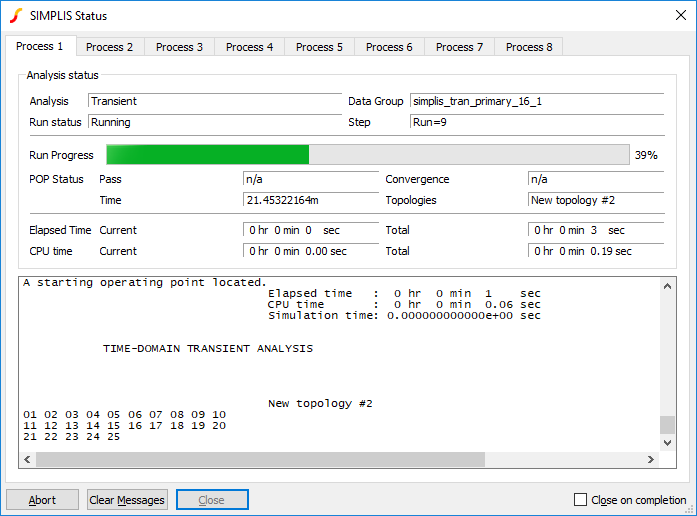Screen dimensions: 697x516
Task: Close the SIMPLIS Status window
Action: pos(680,15)
